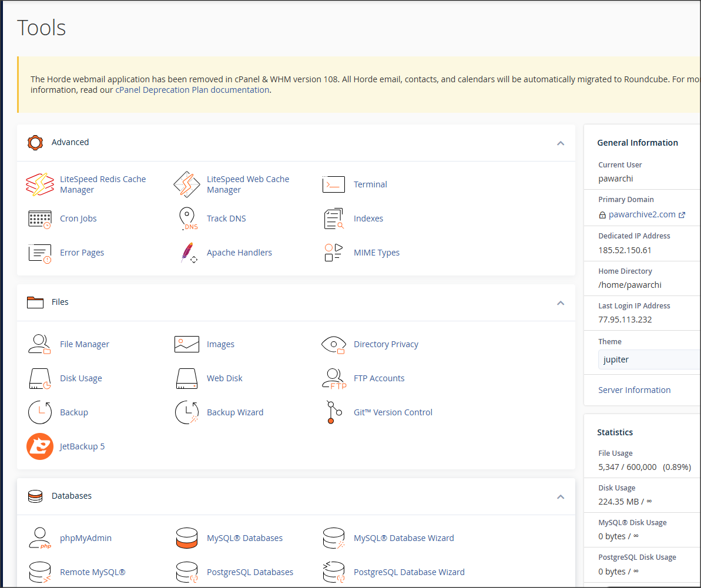Image resolution: width=701 pixels, height=588 pixels.
Task: Click the Server Information link
Action: tap(634, 390)
